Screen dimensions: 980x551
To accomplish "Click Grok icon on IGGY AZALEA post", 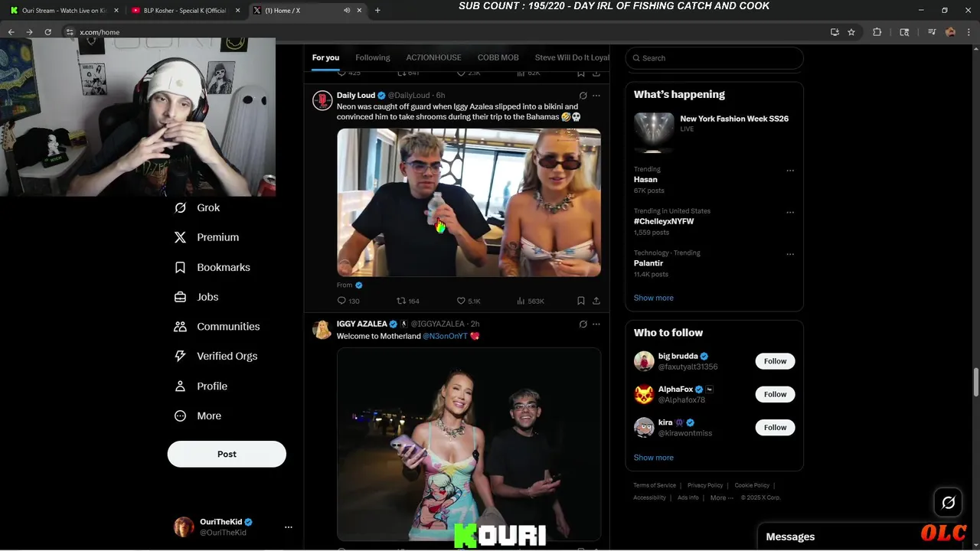I will pyautogui.click(x=583, y=324).
